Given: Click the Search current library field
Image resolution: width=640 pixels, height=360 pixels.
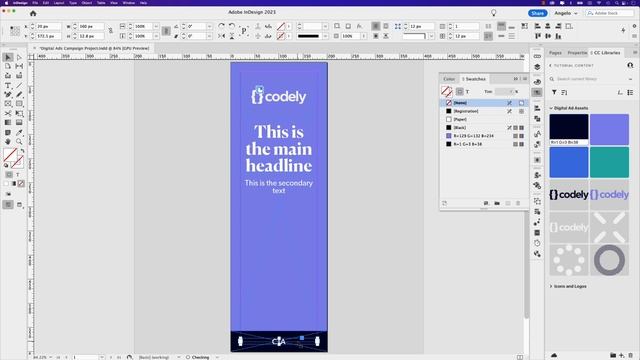Looking at the screenshot, I should [588, 79].
